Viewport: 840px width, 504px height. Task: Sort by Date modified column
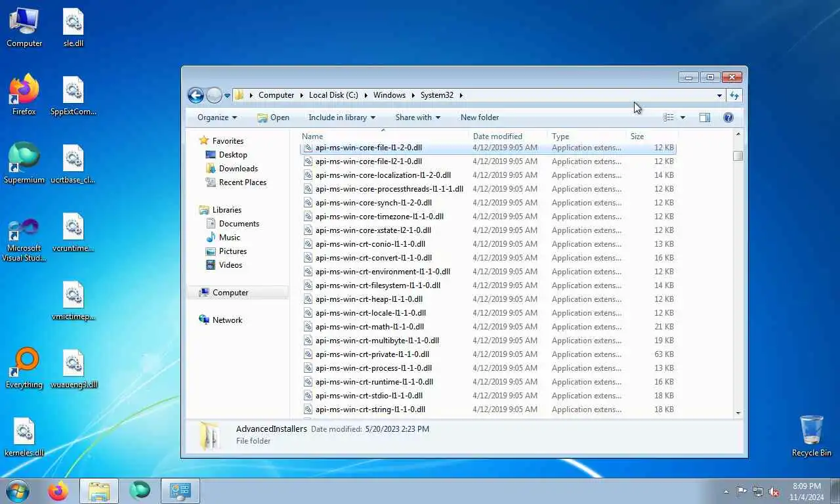coord(509,136)
